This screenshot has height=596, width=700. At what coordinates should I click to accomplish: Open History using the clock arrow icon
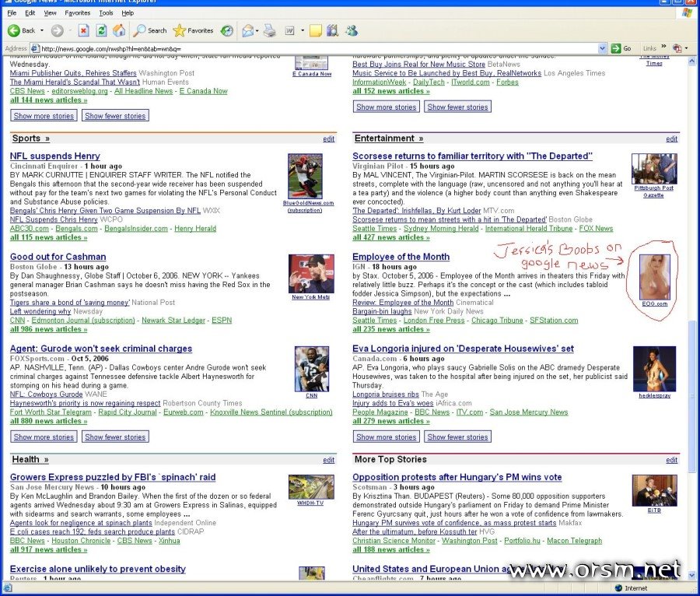tap(227, 30)
